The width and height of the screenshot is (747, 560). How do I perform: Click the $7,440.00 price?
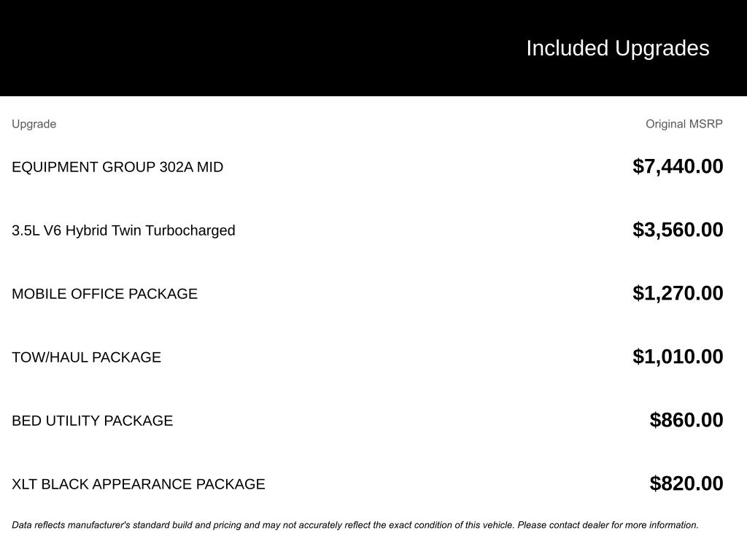[x=678, y=166]
